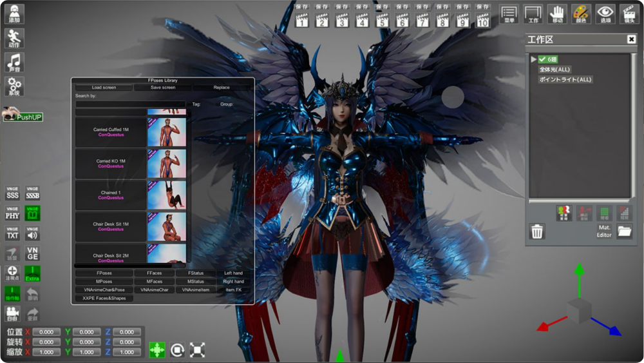Click Replace in FPoses Library
Image resolution: width=644 pixels, height=363 pixels.
pyautogui.click(x=222, y=88)
